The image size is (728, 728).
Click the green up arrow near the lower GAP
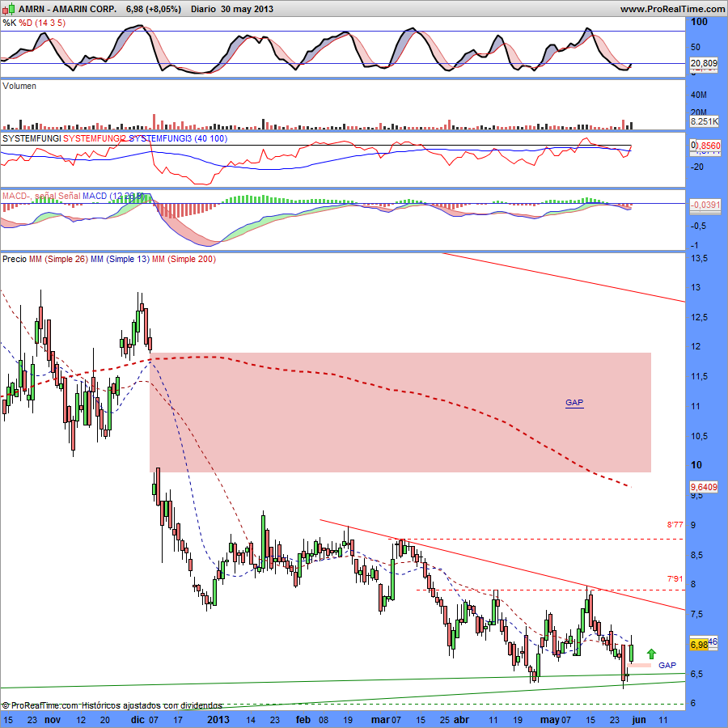pyautogui.click(x=651, y=654)
